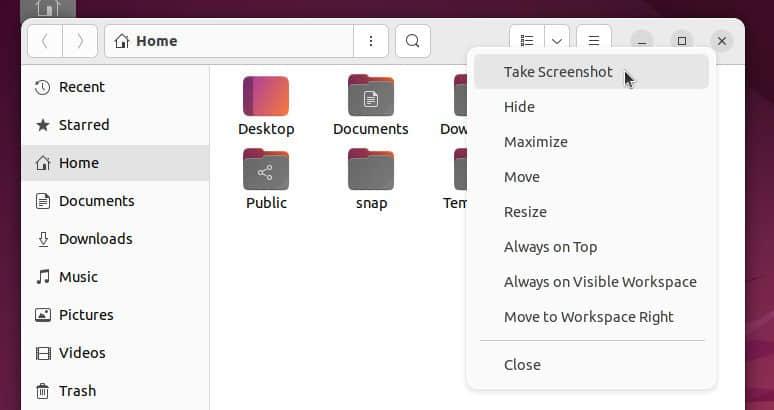Open the search magnifier icon
This screenshot has width=774, height=410.
tap(412, 41)
